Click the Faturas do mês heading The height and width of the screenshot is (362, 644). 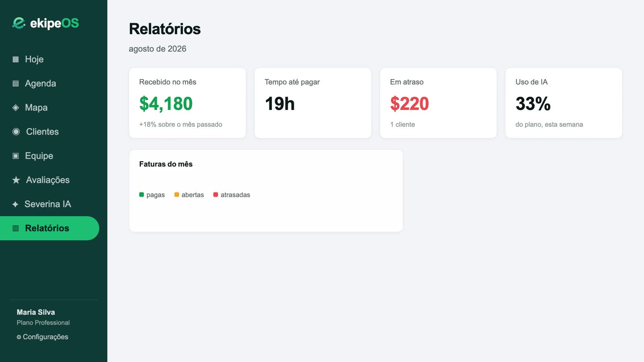click(x=166, y=164)
